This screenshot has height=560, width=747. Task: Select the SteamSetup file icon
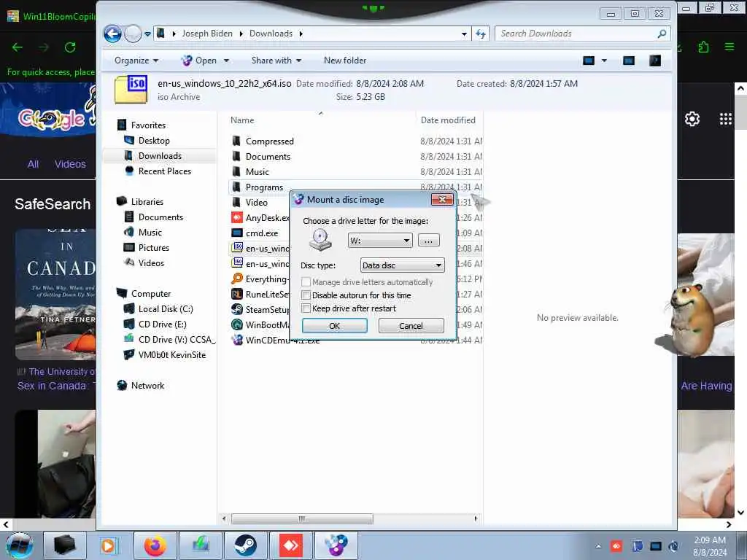point(237,309)
